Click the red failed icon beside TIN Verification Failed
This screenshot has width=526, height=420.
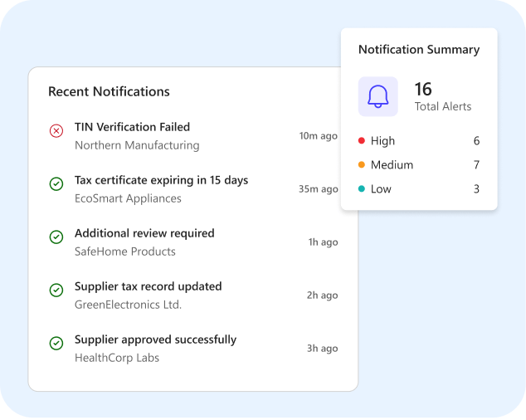(56, 130)
